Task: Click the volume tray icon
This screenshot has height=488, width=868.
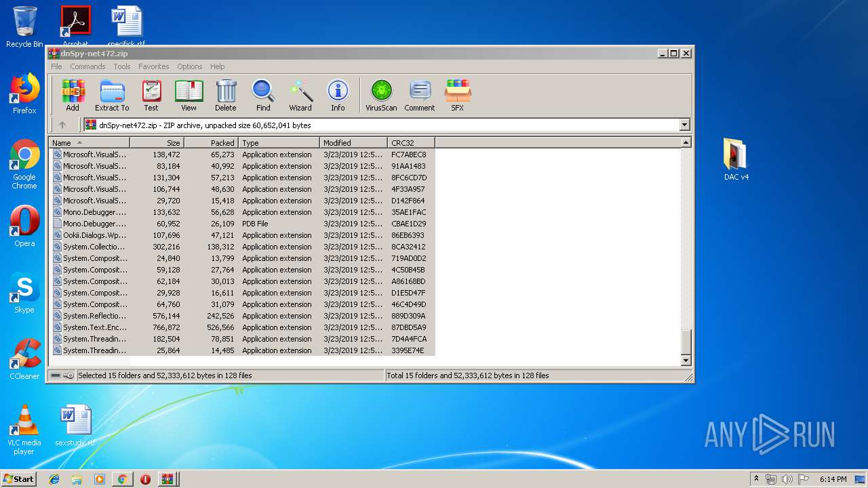Action: click(787, 479)
